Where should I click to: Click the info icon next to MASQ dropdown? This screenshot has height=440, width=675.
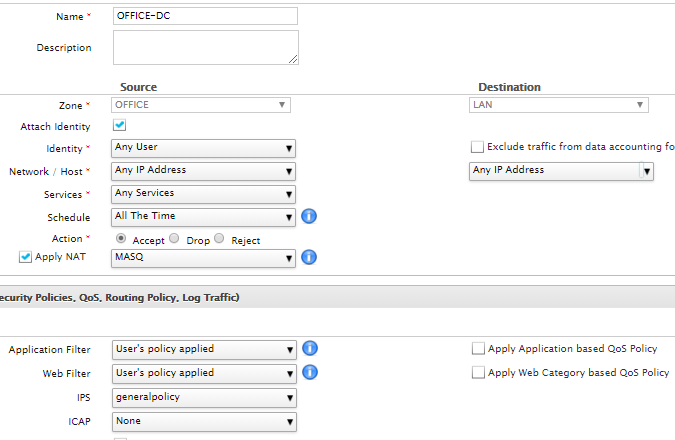coord(309,257)
